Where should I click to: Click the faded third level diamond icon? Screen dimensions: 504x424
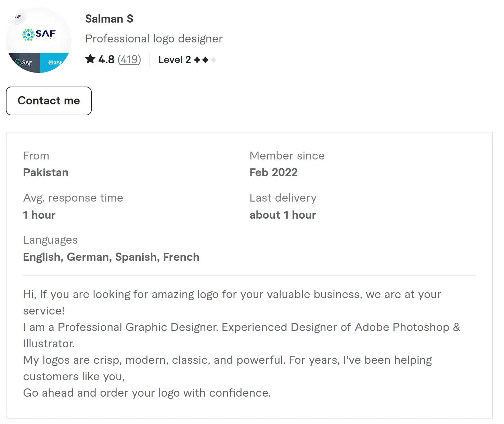(214, 60)
